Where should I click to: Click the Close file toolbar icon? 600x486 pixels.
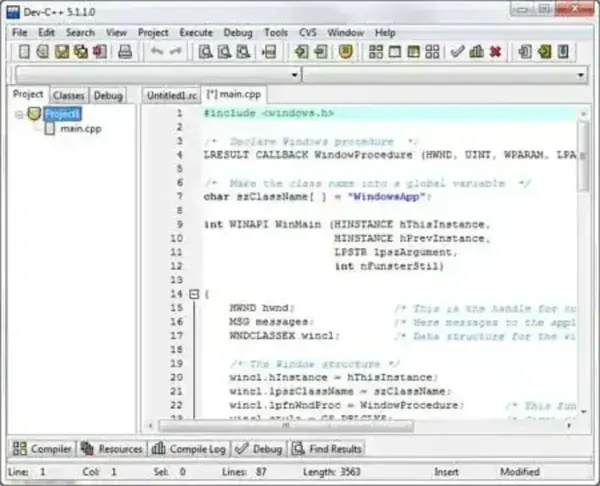click(x=99, y=51)
